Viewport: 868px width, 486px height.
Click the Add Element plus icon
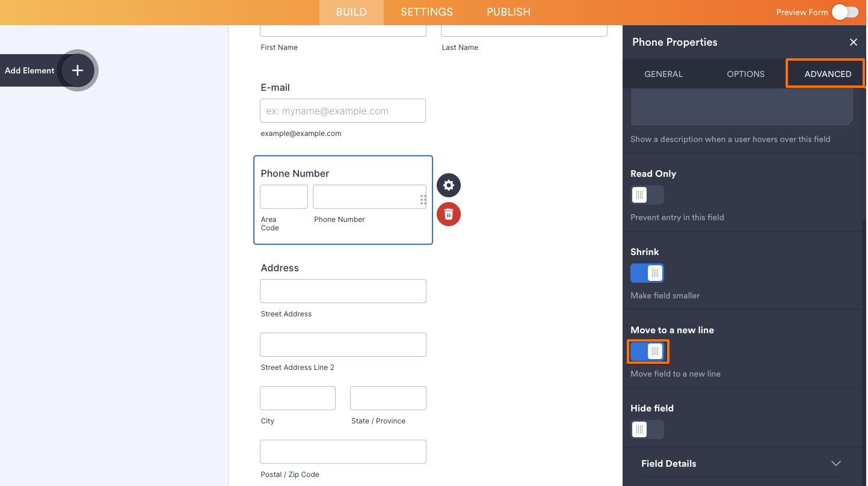[77, 70]
